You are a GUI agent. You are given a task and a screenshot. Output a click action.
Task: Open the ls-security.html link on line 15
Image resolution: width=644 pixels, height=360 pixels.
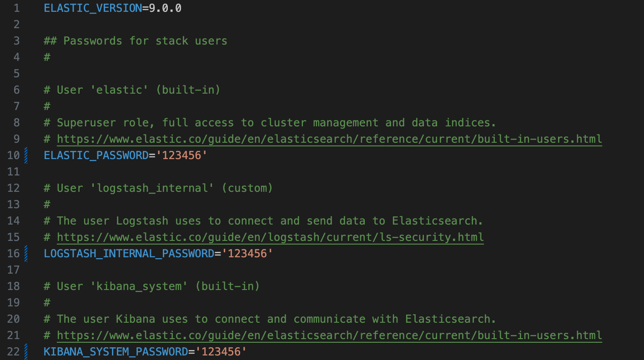click(270, 237)
